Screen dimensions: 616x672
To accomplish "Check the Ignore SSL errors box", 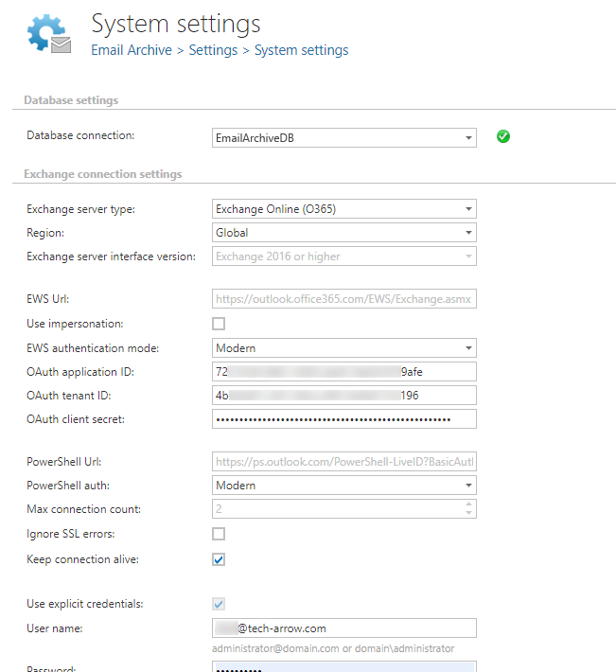I will click(x=219, y=535).
